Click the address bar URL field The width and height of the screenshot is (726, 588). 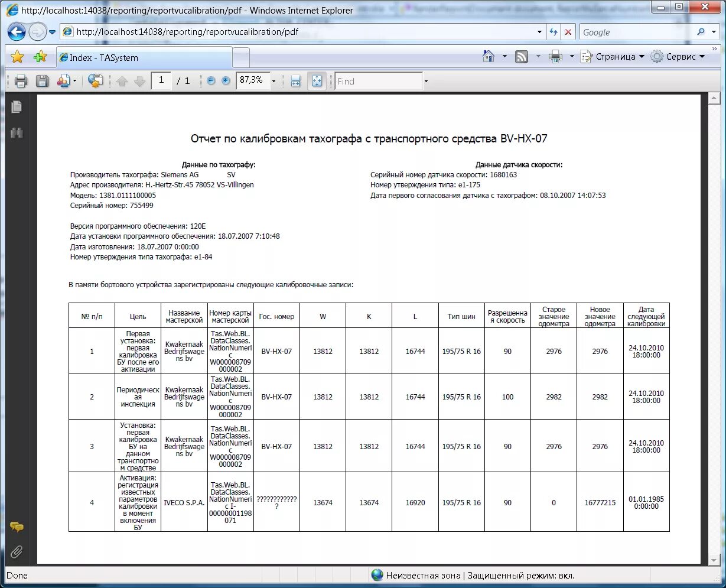tap(298, 32)
